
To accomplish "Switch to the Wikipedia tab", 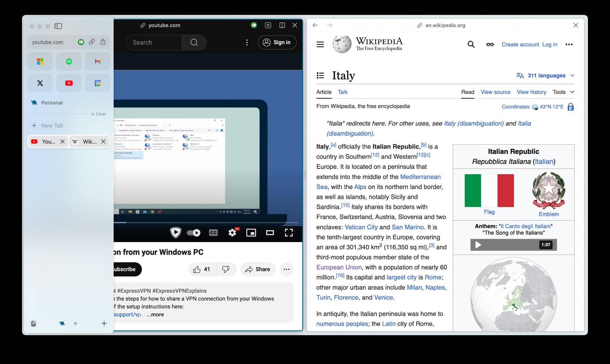I will pyautogui.click(x=85, y=141).
